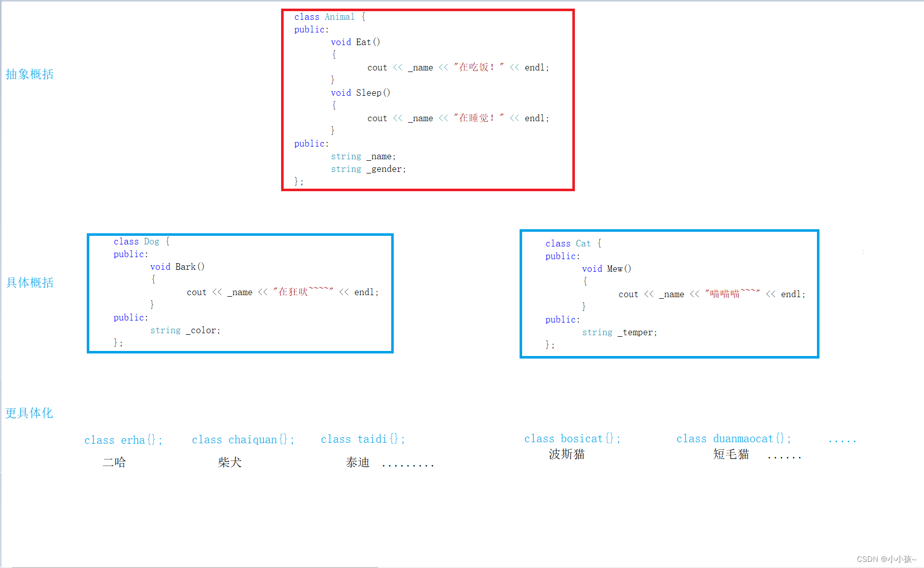Click the 'class Dog {' line

(x=142, y=241)
